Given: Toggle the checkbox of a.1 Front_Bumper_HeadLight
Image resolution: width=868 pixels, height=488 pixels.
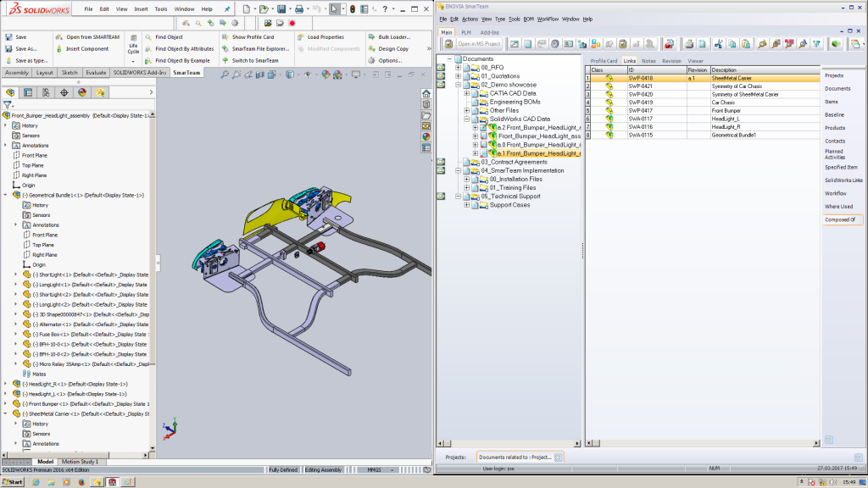Looking at the screenshot, I should coord(484,153).
